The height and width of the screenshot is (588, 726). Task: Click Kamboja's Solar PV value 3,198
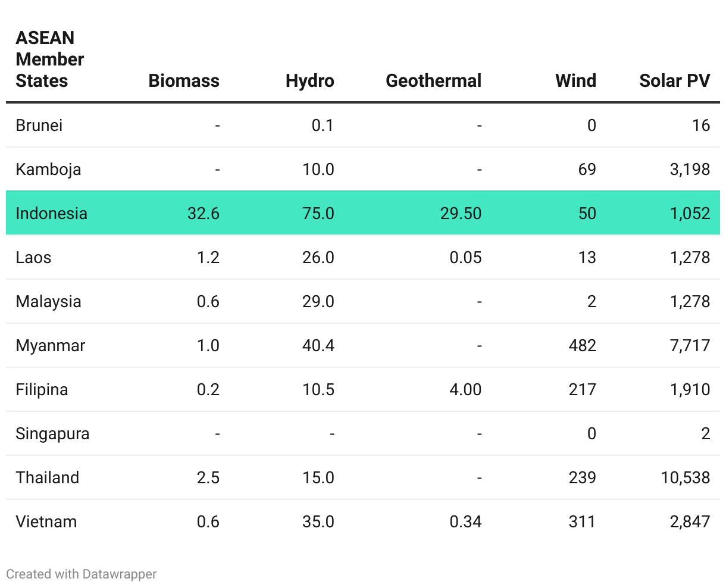click(x=690, y=170)
